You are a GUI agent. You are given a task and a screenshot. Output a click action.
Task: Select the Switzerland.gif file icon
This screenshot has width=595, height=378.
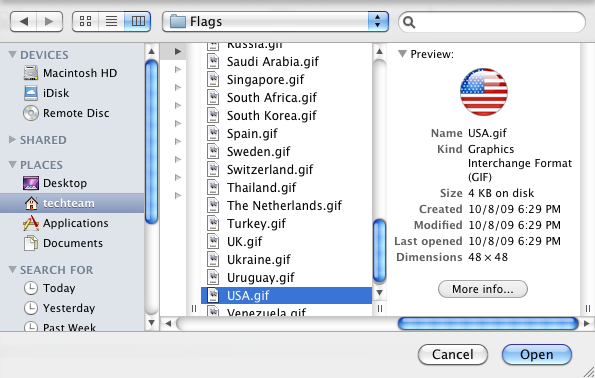pyautogui.click(x=213, y=169)
